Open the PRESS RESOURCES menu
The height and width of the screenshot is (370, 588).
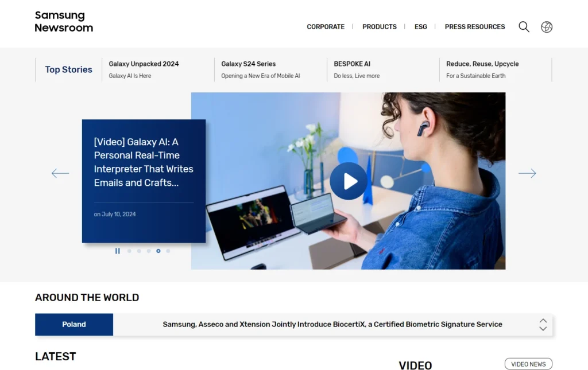pyautogui.click(x=475, y=27)
